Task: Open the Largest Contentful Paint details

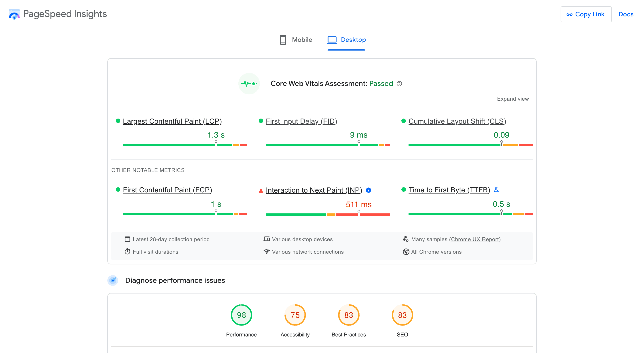Action: (x=172, y=121)
